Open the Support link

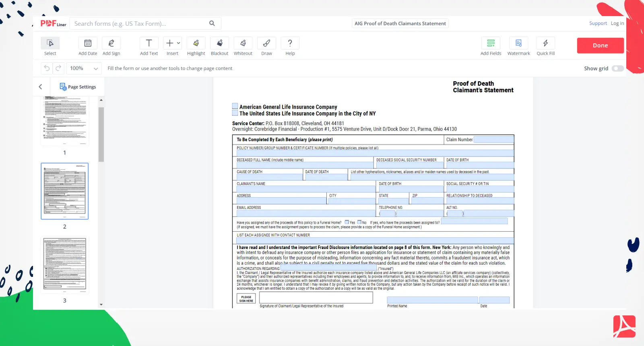click(598, 23)
